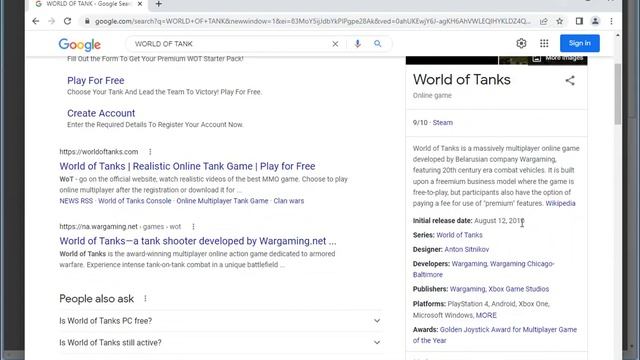Reload the page with the refresh icon
This screenshot has height=360, width=640.
pos(67,21)
